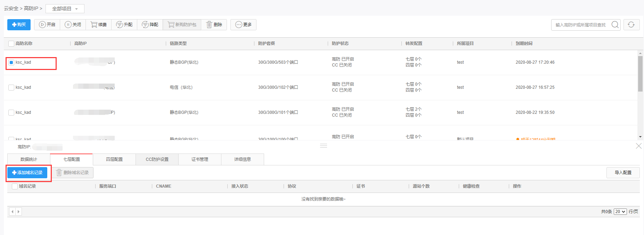Screen dimensions: 644x235
Task: Go to previous page arrow
Action: [x=13, y=212]
